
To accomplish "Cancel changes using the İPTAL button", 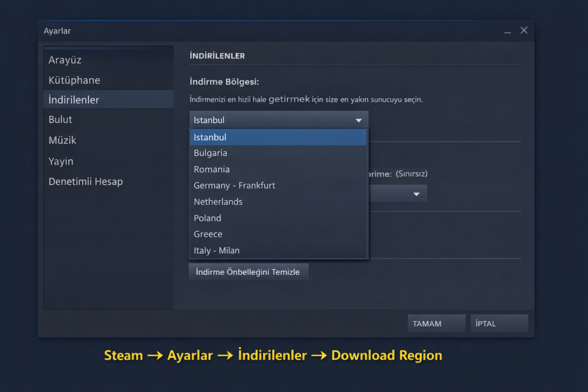I will [498, 323].
